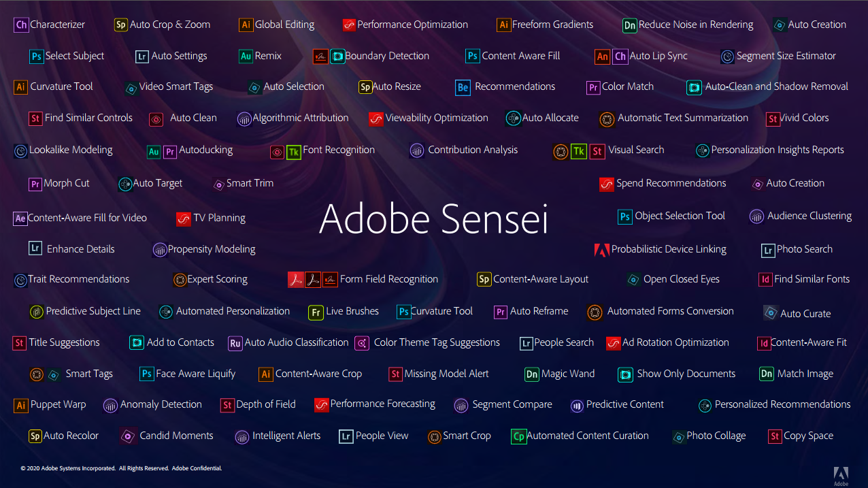Click the Premiere Pro icon beside Color Match

tap(593, 87)
